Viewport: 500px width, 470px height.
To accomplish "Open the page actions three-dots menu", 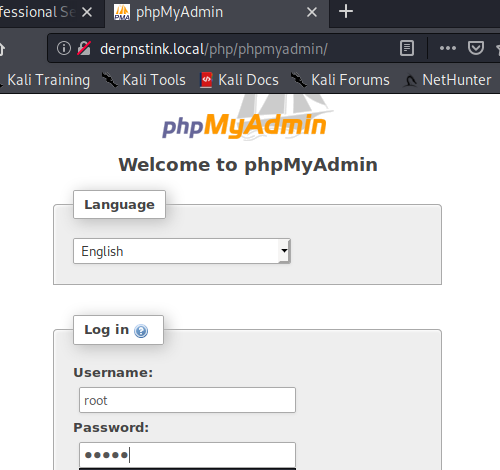I will click(x=448, y=48).
